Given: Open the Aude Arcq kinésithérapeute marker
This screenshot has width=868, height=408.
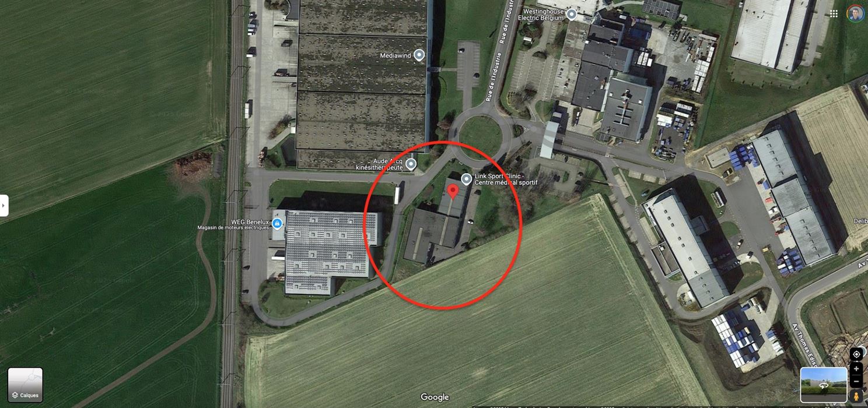Looking at the screenshot, I should [x=411, y=164].
